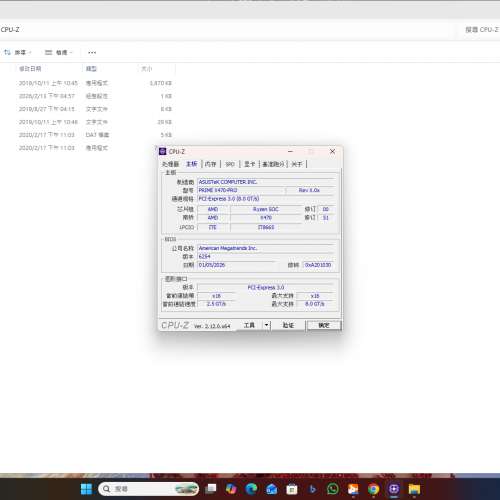
Task: Open Outlook mail from the taskbar
Action: pyautogui.click(x=272, y=489)
